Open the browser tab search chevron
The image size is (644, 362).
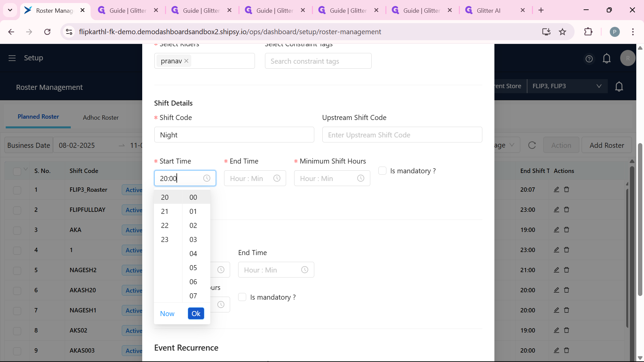click(10, 10)
